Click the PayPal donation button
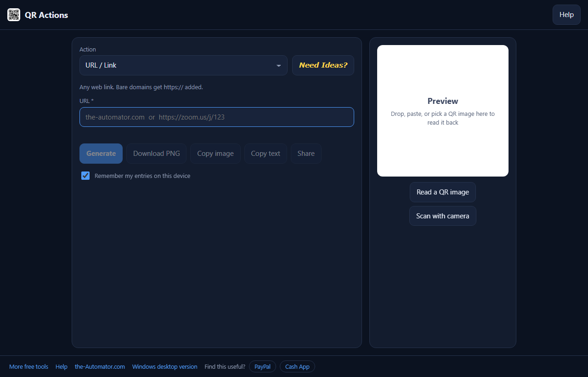This screenshot has height=377, width=588. pos(262,366)
